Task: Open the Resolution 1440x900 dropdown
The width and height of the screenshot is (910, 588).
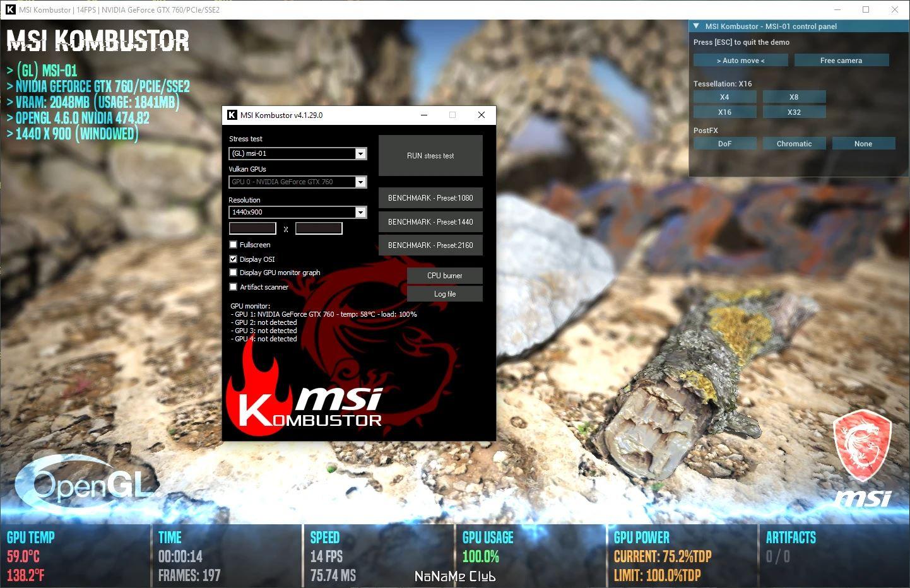Action: coord(298,212)
